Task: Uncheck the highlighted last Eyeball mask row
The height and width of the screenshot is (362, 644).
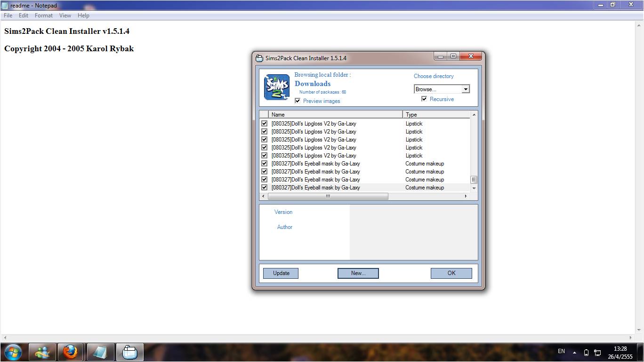Action: pos(264,188)
